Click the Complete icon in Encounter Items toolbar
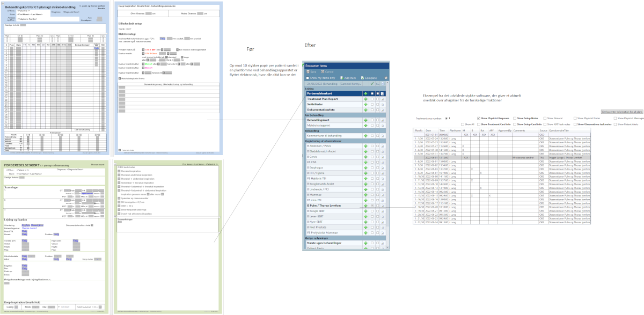Screen dimensions: 644x315 pos(362,78)
